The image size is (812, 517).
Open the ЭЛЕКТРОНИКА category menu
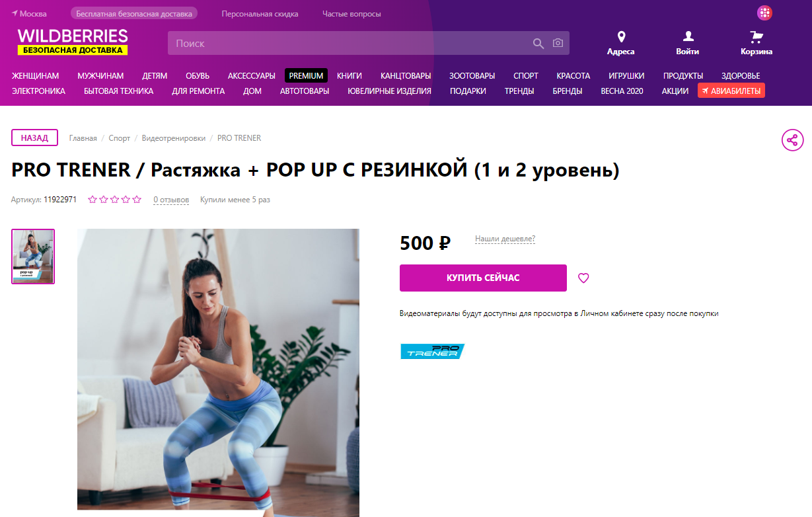38,91
